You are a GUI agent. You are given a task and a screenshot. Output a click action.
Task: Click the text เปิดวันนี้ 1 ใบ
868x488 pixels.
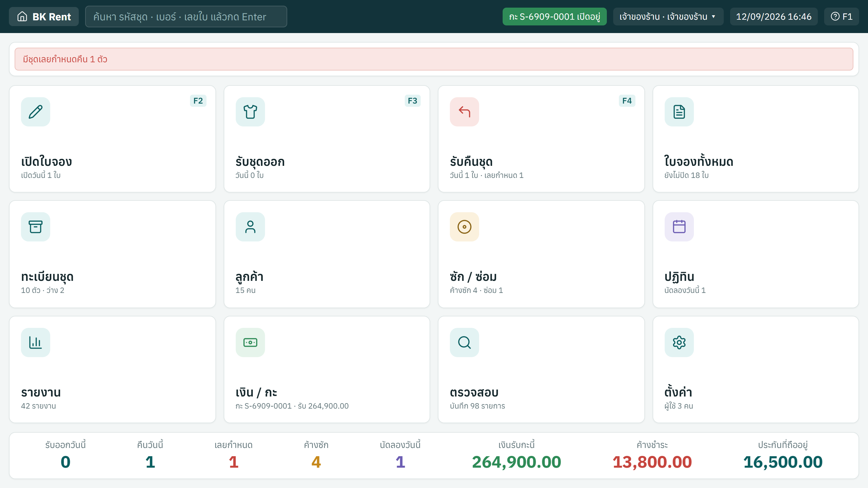(x=41, y=175)
